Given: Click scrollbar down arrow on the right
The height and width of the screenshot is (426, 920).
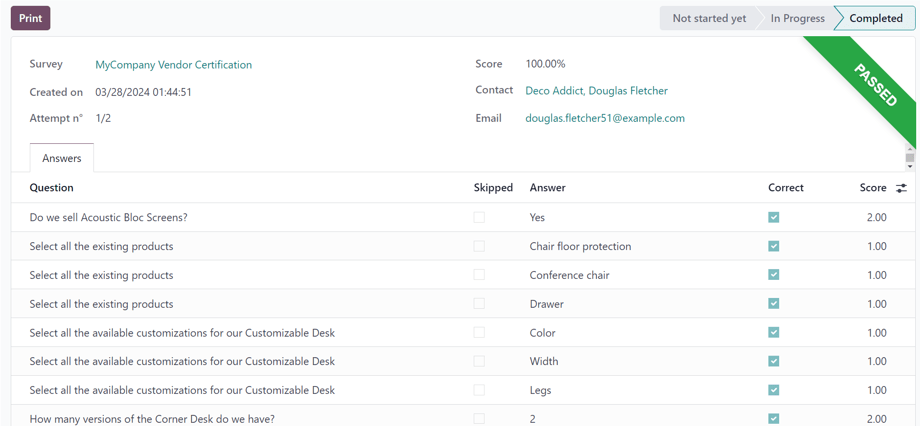Looking at the screenshot, I should [x=909, y=167].
